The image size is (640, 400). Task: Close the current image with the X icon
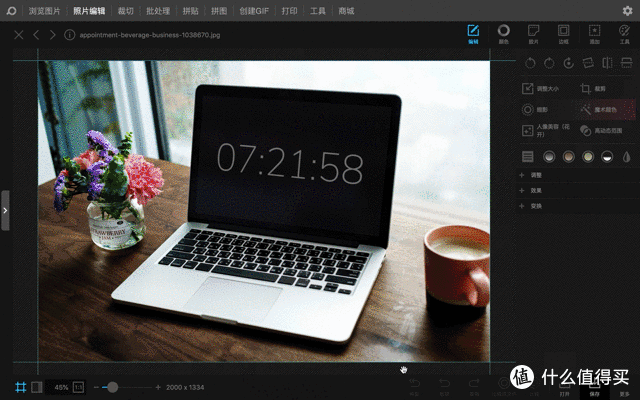tap(18, 35)
